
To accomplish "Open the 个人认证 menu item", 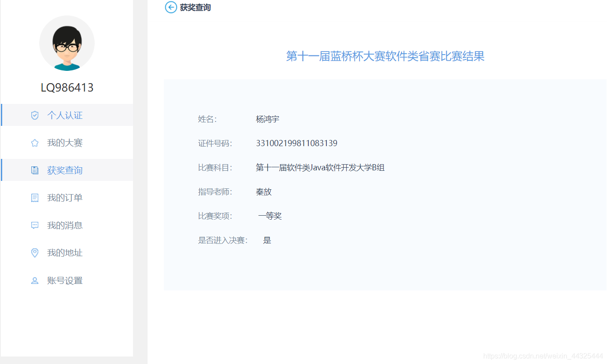I will tap(67, 115).
